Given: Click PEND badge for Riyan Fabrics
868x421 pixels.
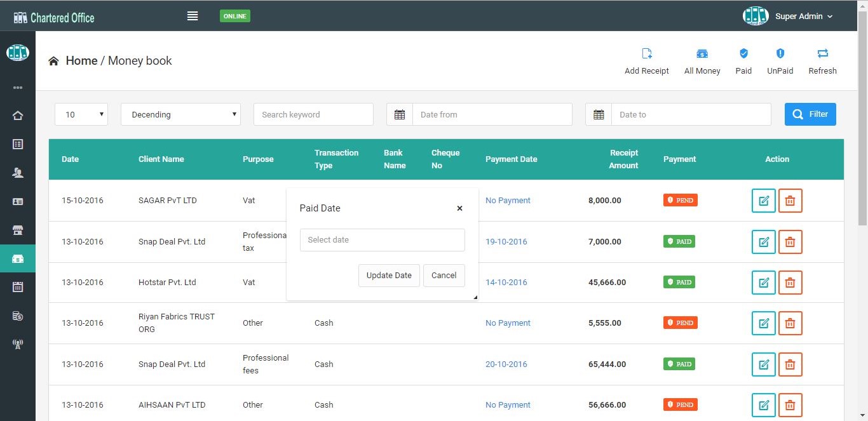Looking at the screenshot, I should pyautogui.click(x=680, y=323).
